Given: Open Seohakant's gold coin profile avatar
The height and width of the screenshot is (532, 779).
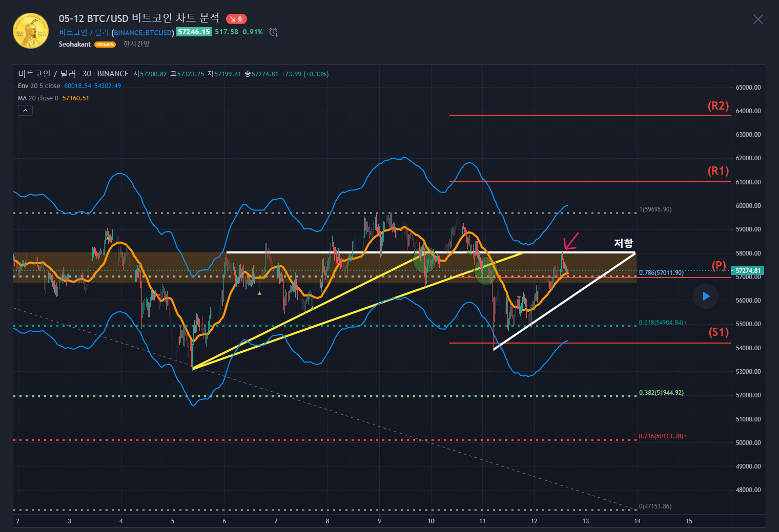Looking at the screenshot, I should click(31, 31).
